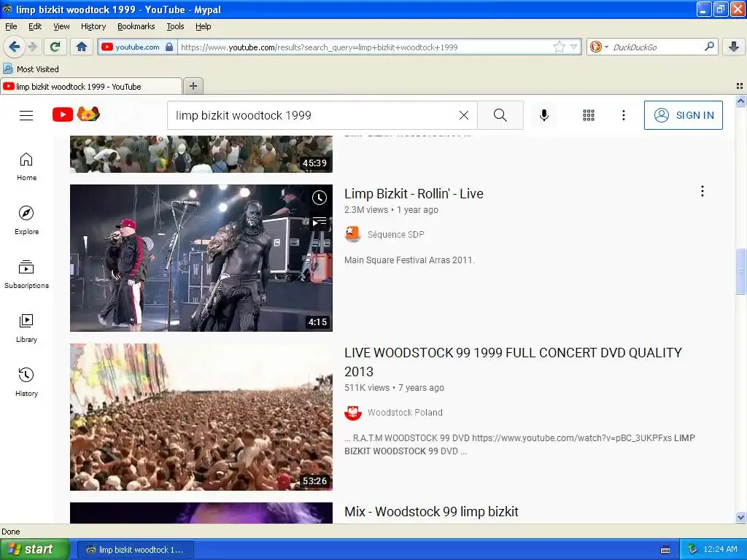Add Rollin' video to Watch Later
Image resolution: width=747 pixels, height=560 pixels.
(320, 197)
